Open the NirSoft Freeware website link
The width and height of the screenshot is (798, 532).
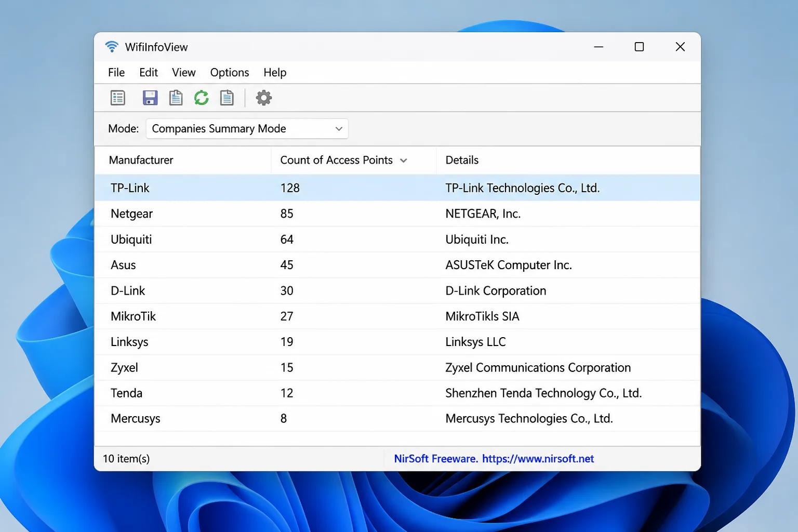494,459
